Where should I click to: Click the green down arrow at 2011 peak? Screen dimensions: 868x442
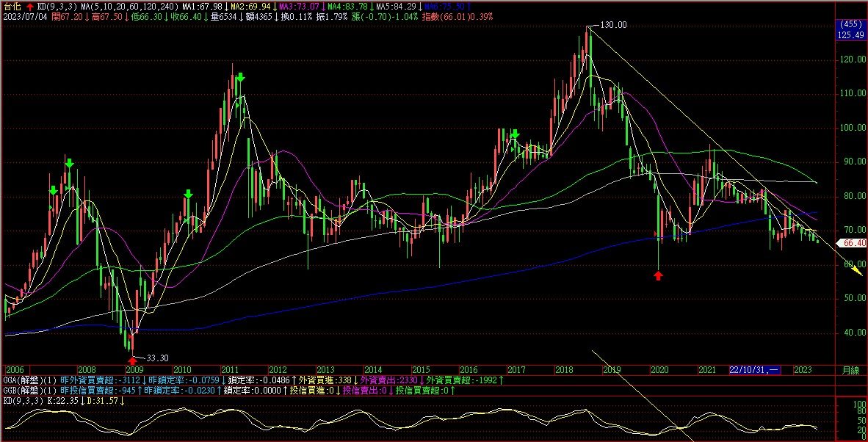click(x=239, y=78)
